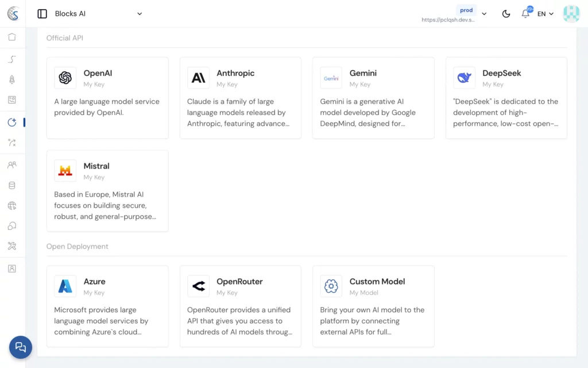The height and width of the screenshot is (368, 588).
Task: Select the OpenAI provider card
Action: click(x=107, y=98)
